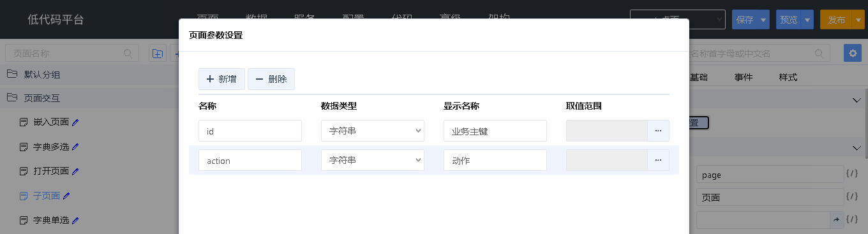Open the 保存 button dropdown arrow
This screenshot has height=234, width=868.
764,20
